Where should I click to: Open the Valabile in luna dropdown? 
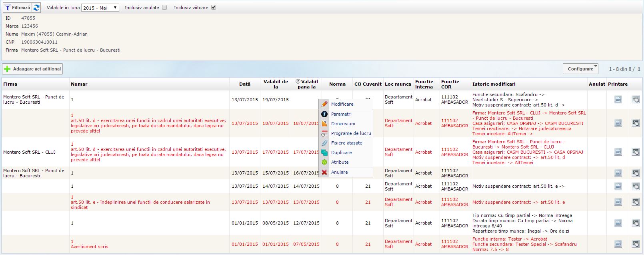[100, 8]
